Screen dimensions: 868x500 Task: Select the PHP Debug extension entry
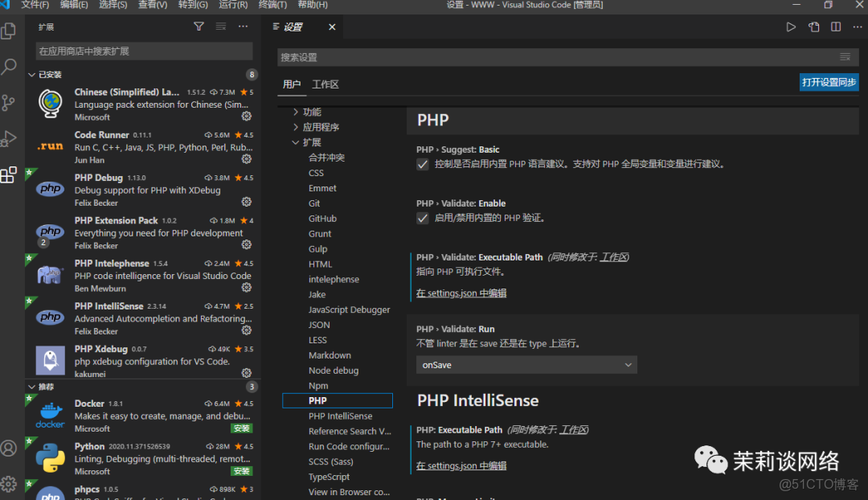[x=143, y=190]
